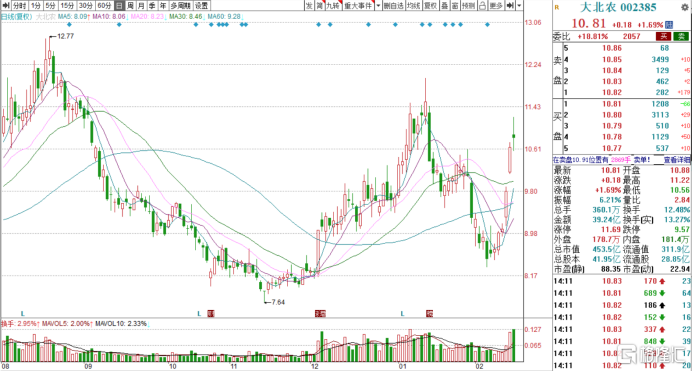Click the MA30: 8.46 indicator label
Screen dimensions: 692x371
[x=186, y=16]
